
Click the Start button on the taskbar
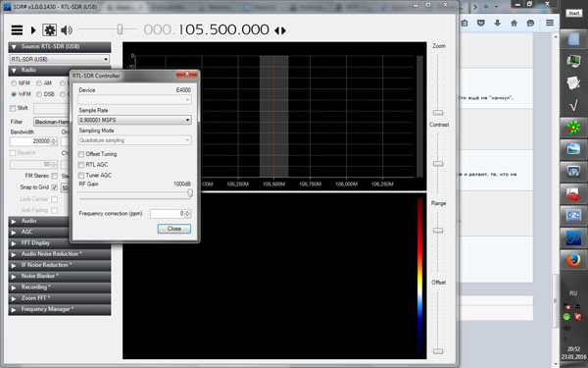pyautogui.click(x=573, y=13)
